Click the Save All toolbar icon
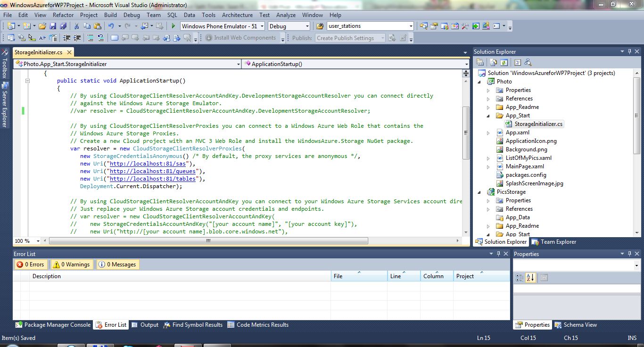 (63, 26)
